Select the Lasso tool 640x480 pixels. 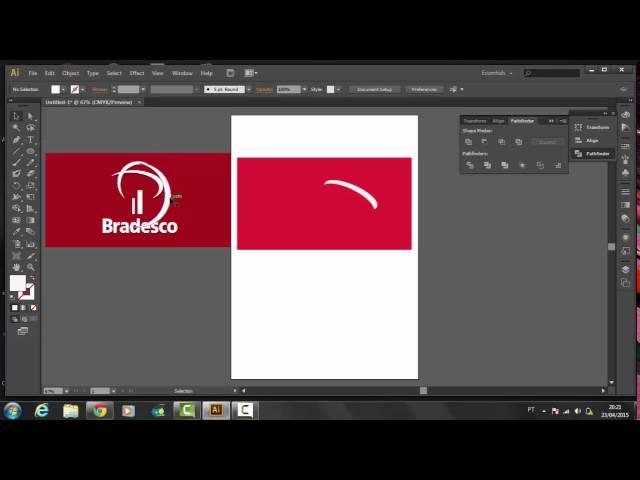(x=30, y=128)
